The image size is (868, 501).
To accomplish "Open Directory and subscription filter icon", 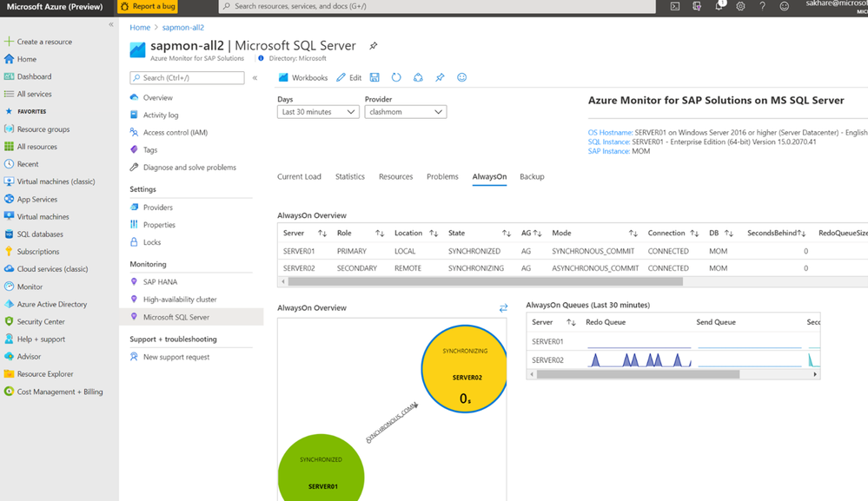I will (697, 7).
